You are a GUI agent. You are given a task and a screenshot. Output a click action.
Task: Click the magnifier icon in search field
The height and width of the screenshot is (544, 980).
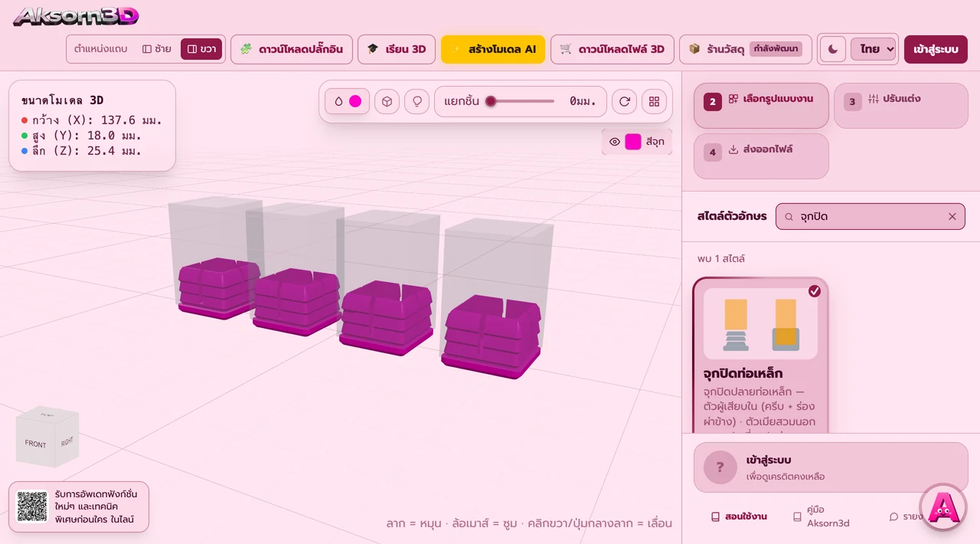click(789, 217)
